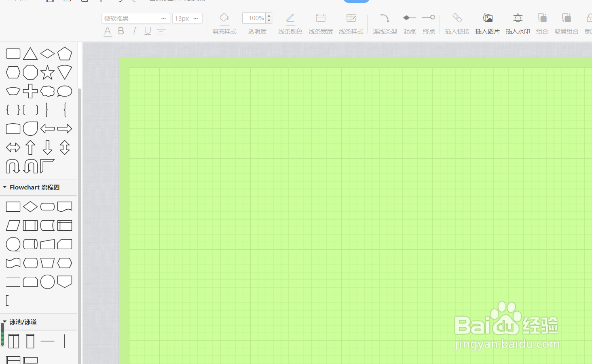
Task: Choose the U-turn arrow shape
Action: (x=13, y=166)
